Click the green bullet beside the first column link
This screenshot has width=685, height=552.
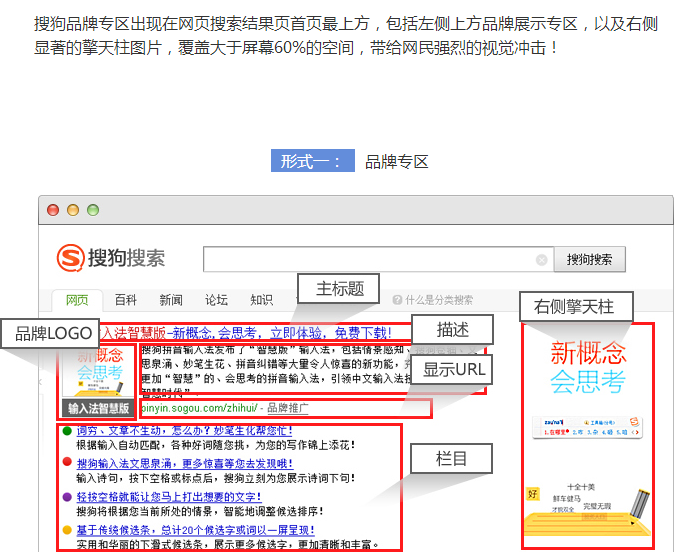67,431
